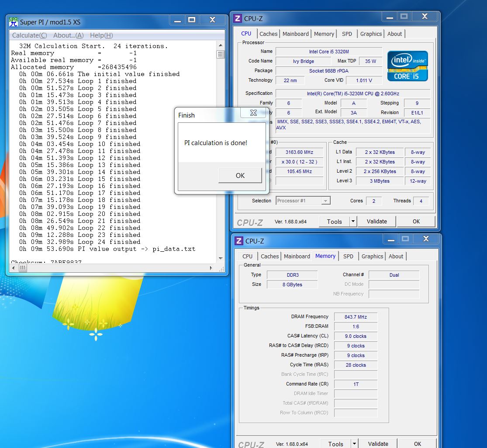Click the 'Dual' channel value

pos(394,275)
